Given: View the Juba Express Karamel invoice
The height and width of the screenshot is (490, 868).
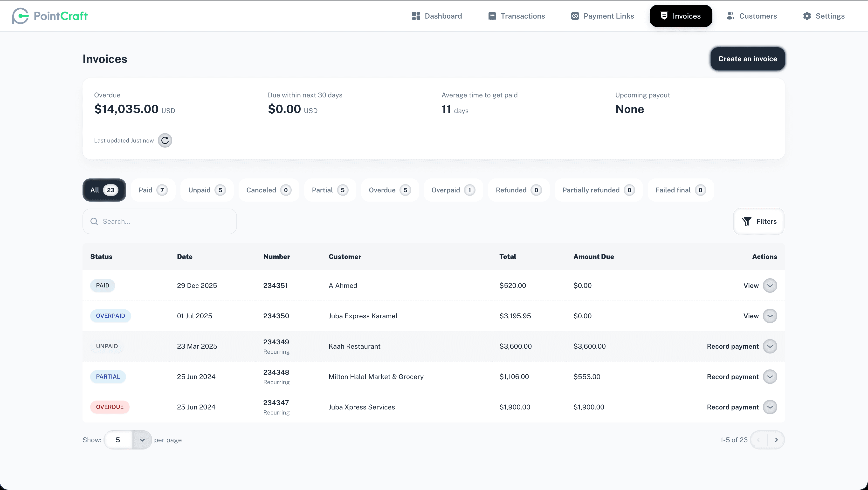Looking at the screenshot, I should pyautogui.click(x=751, y=316).
